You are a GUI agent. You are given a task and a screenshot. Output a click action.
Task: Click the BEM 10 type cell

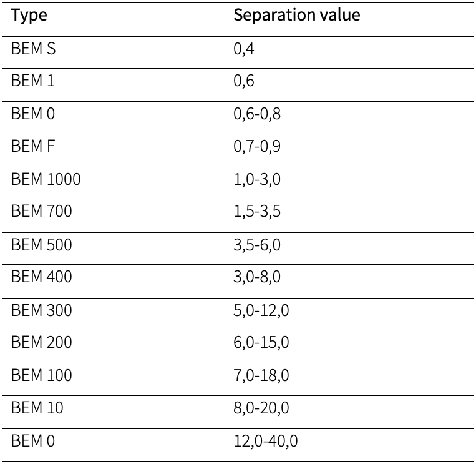[x=38, y=408]
